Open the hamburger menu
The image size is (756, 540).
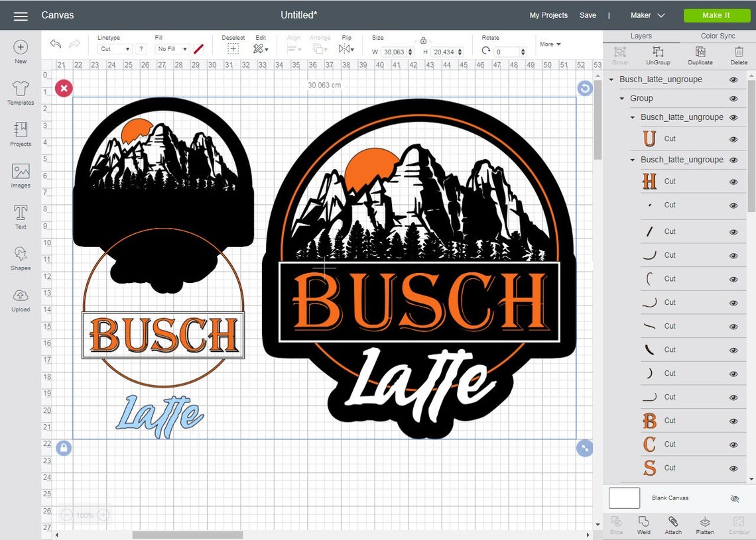pyautogui.click(x=20, y=15)
